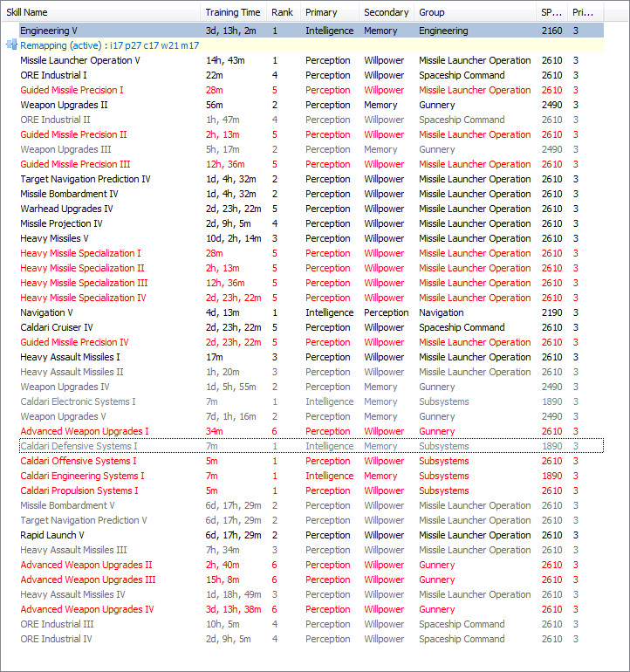630x672 pixels.
Task: Select the ORE Industrial II row
Action: pos(312,120)
